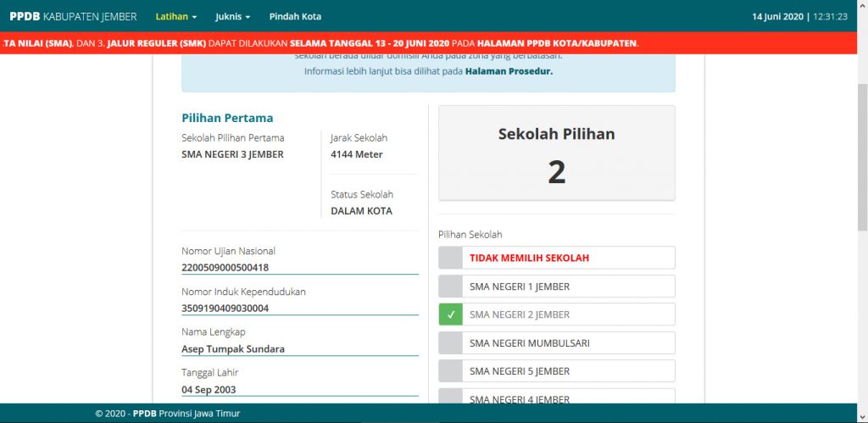The width and height of the screenshot is (868, 423).
Task: Click the page vertical scrollbar
Action: [x=860, y=153]
